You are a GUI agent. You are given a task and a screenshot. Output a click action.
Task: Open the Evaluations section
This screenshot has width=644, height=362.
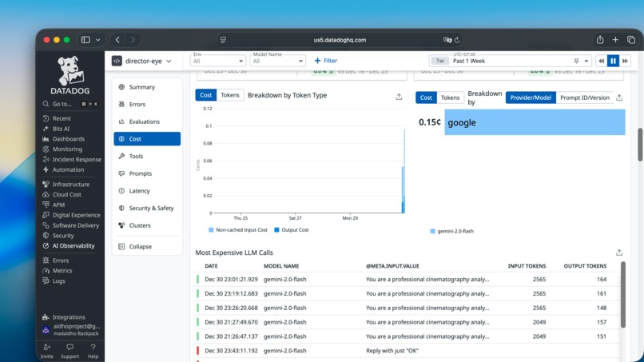click(x=147, y=121)
